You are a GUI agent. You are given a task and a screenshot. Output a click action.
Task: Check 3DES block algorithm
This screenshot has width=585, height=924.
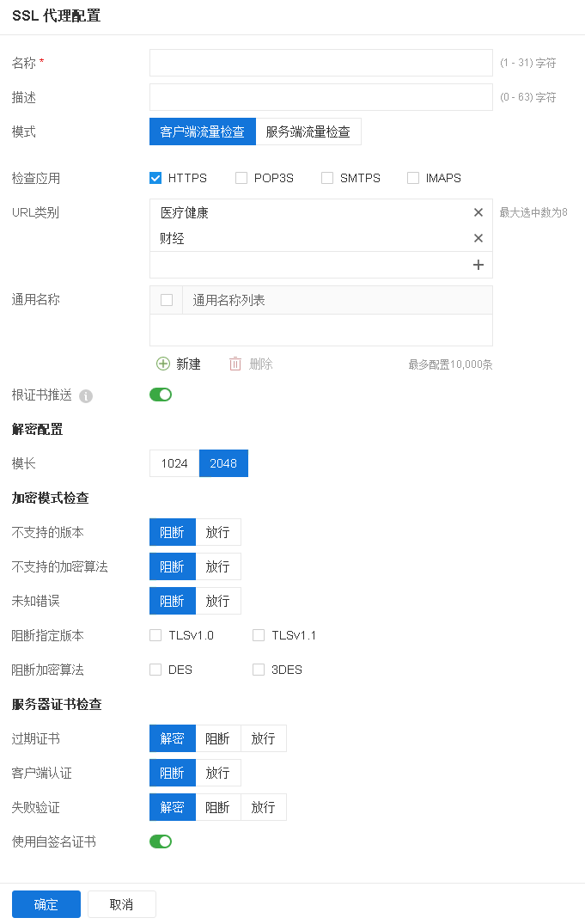pos(259,670)
